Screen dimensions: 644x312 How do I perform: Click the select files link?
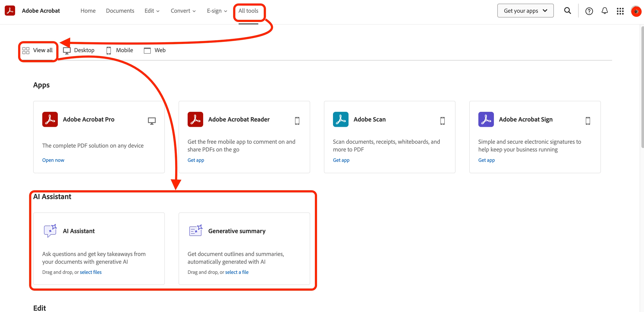(91, 272)
